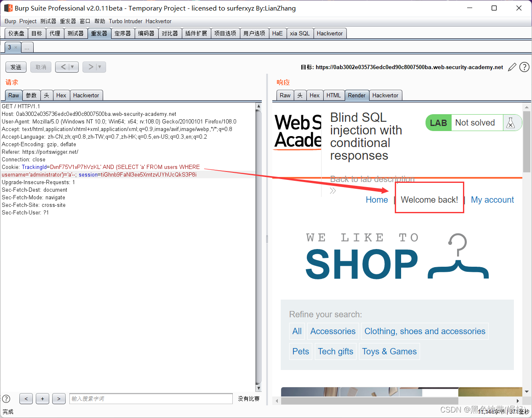Select Clothing, shoes and accessories filter
The width and height of the screenshot is (532, 418).
pos(425,331)
